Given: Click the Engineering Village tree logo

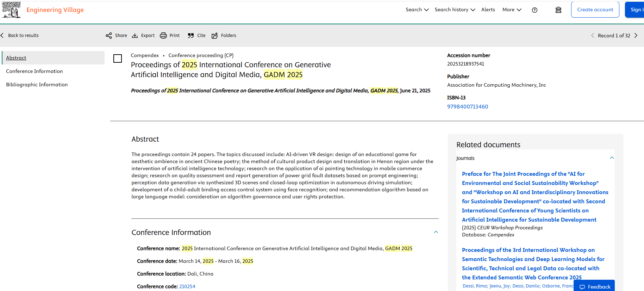Looking at the screenshot, I should click(x=11, y=10).
